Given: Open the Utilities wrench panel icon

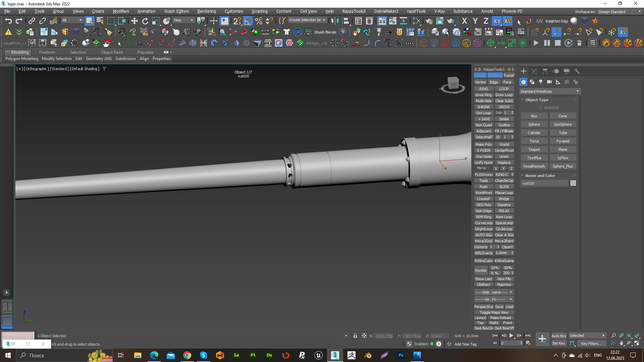Looking at the screenshot, I should [577, 71].
